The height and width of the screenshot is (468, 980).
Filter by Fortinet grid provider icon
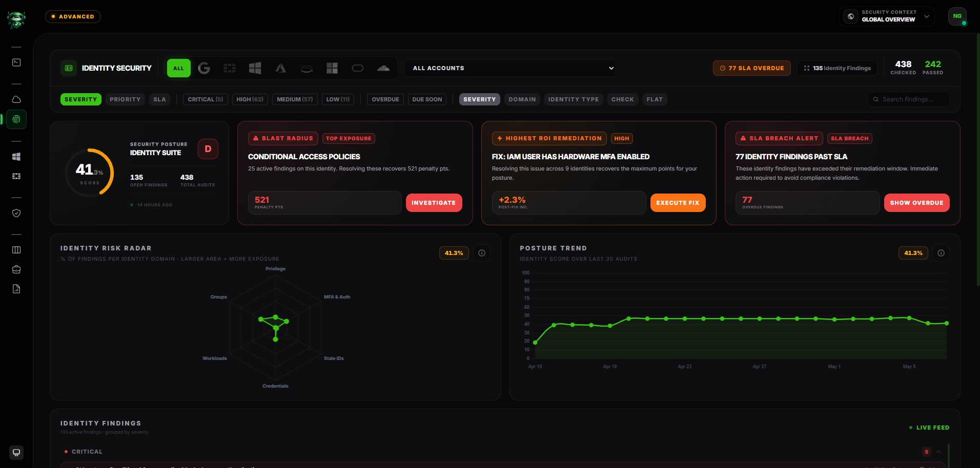tap(230, 68)
